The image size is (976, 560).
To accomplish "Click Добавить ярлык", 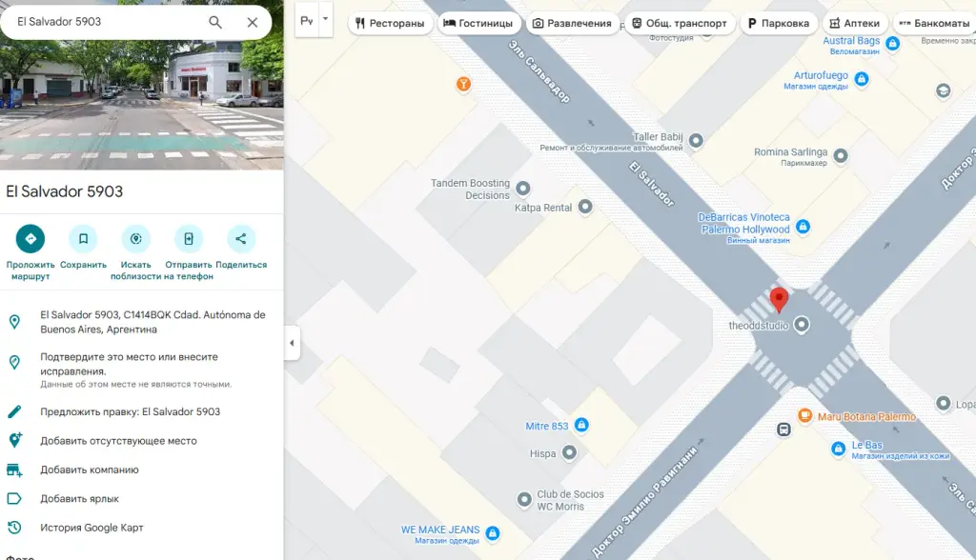I will 80,499.
